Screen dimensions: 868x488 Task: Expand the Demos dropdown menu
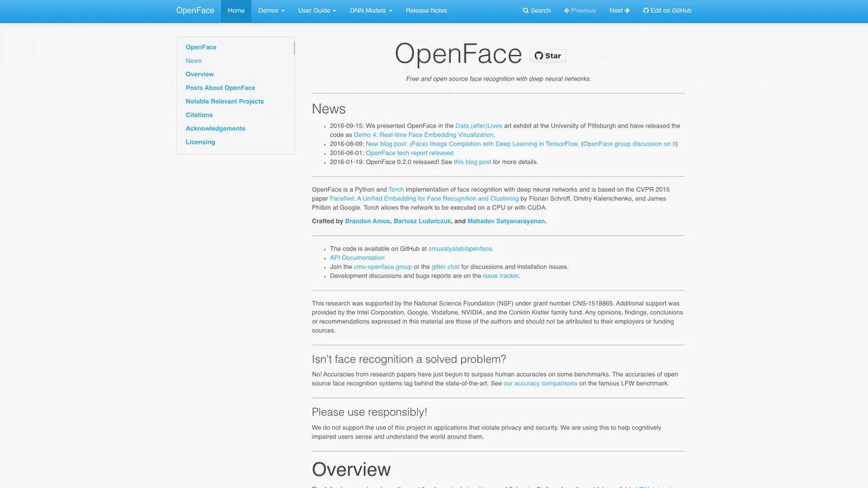coord(271,11)
